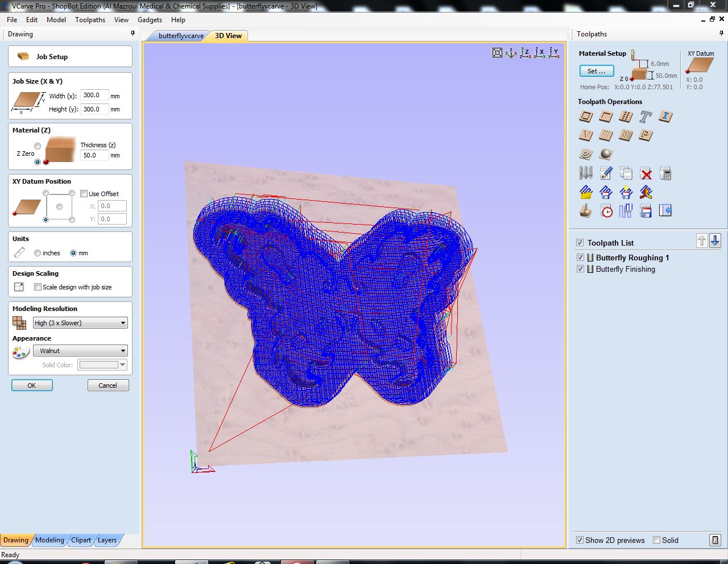This screenshot has width=728, height=564.
Task: Move selected toolpath up in list
Action: 702,240
